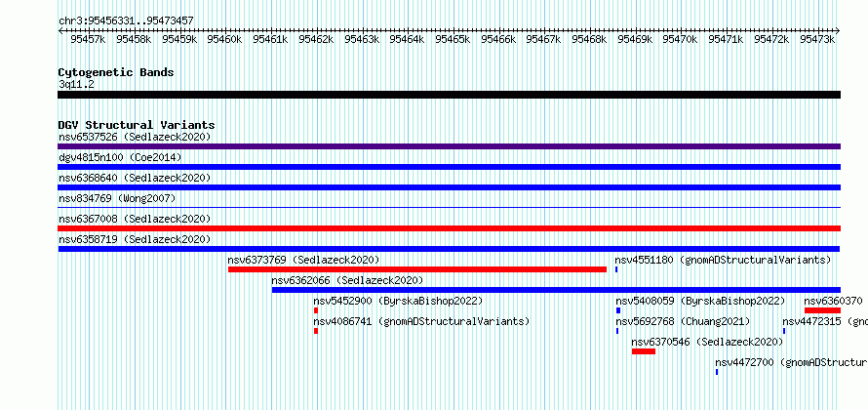The image size is (868, 410).
Task: Click the blue dgv4815n100 variant bar
Action: tap(449, 167)
